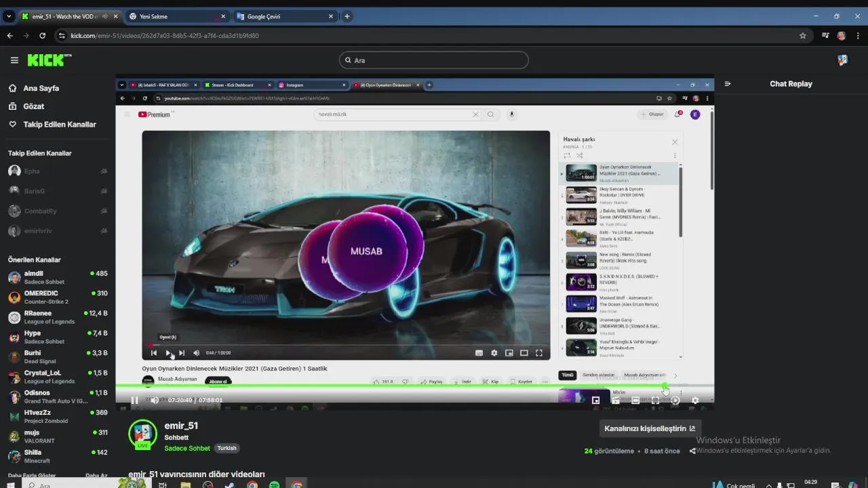View site information icon in address bar
The width and height of the screenshot is (868, 488).
pyautogui.click(x=62, y=35)
